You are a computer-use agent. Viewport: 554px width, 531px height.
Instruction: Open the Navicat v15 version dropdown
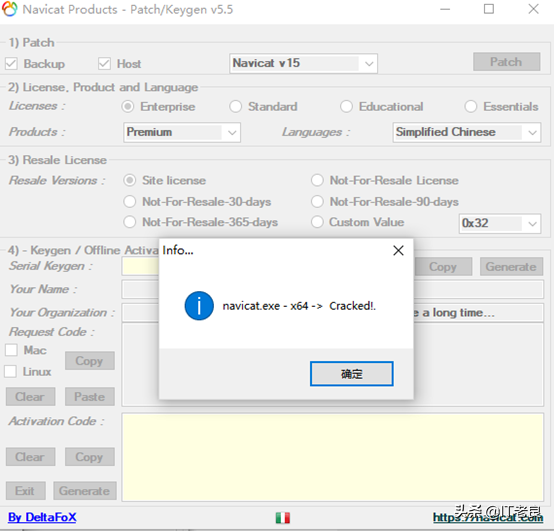pos(303,64)
